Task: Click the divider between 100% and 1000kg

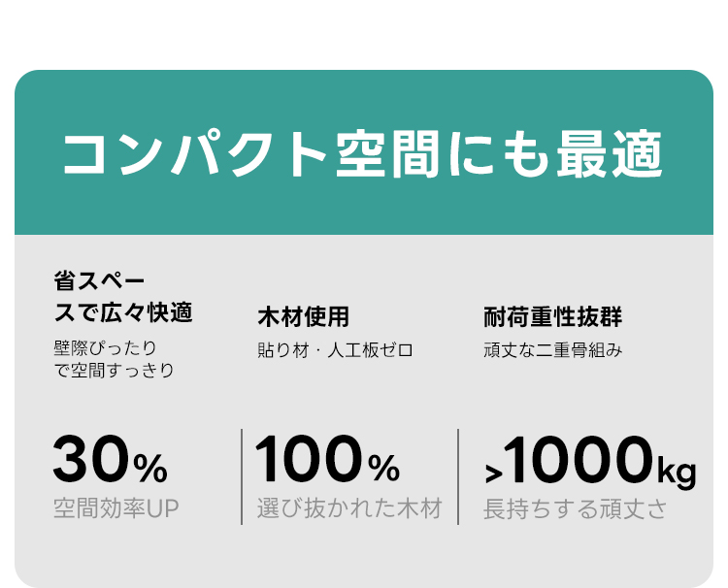Action: pos(458,476)
